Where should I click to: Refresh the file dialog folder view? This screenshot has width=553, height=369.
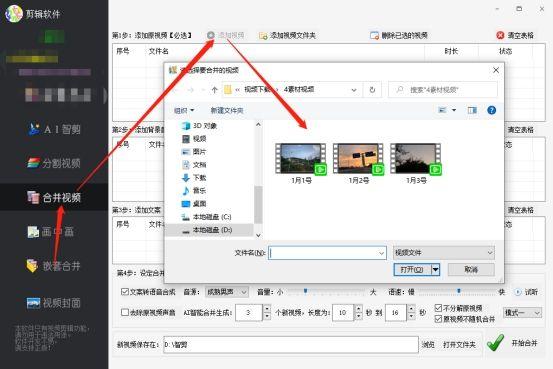pyautogui.click(x=372, y=90)
